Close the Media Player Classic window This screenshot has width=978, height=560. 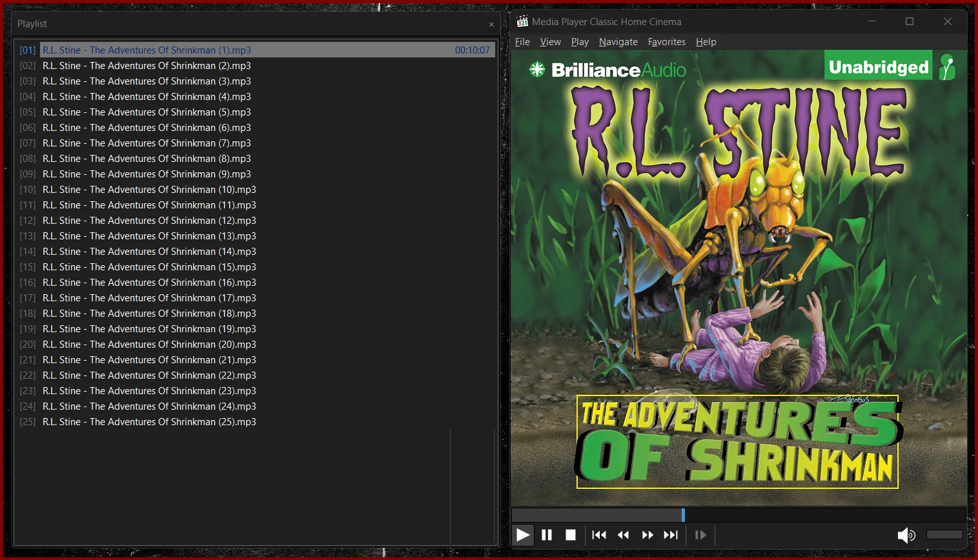(948, 21)
